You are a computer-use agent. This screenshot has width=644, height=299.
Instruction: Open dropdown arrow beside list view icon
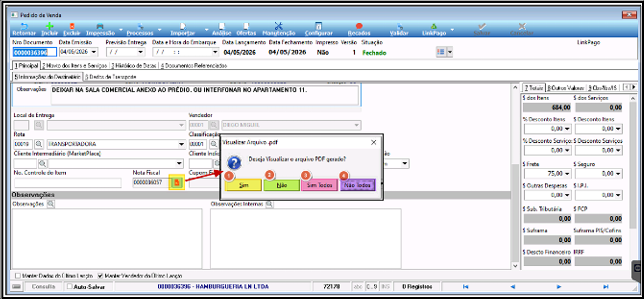pyautogui.click(x=450, y=52)
